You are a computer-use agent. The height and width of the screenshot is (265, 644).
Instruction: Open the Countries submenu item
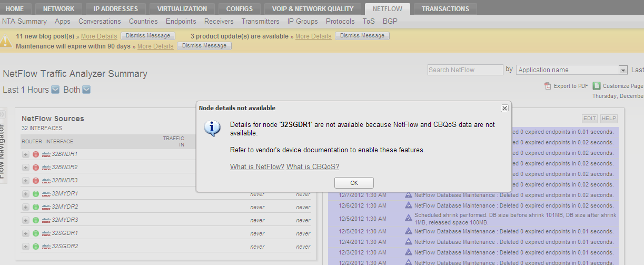coord(143,22)
